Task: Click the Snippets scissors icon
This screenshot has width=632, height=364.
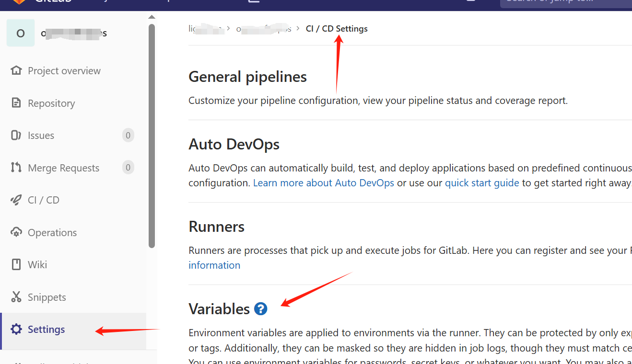Action: 16,297
